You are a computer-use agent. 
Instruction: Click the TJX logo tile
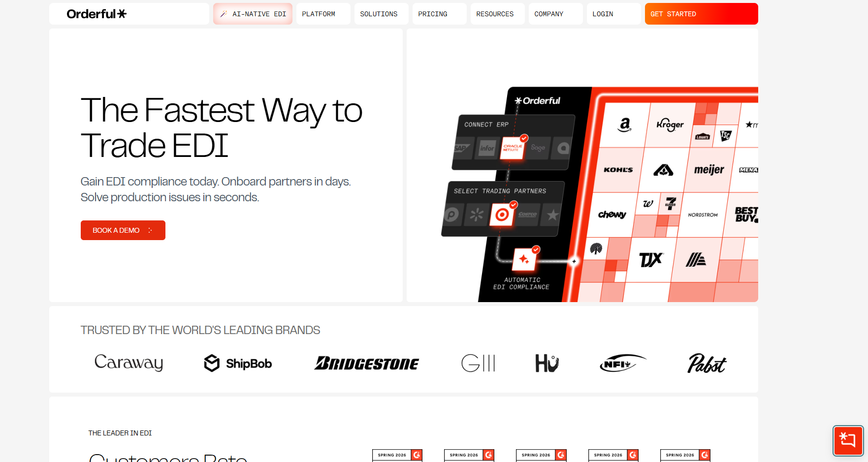click(651, 260)
